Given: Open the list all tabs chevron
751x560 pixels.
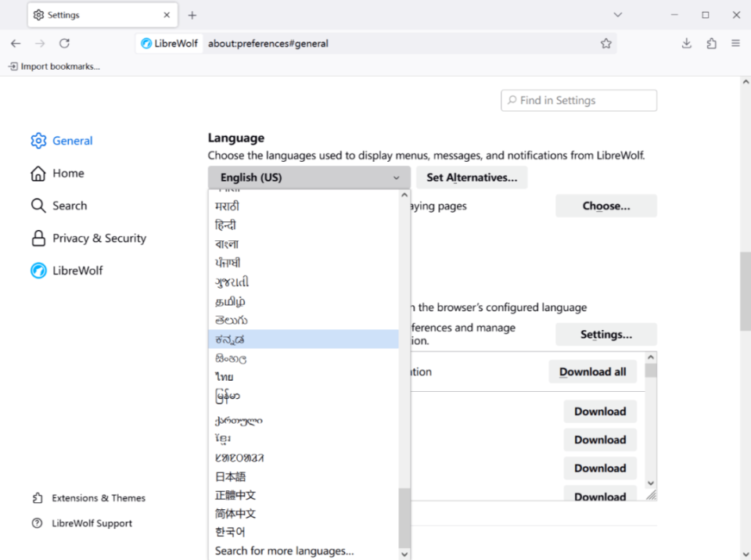Looking at the screenshot, I should tap(618, 15).
